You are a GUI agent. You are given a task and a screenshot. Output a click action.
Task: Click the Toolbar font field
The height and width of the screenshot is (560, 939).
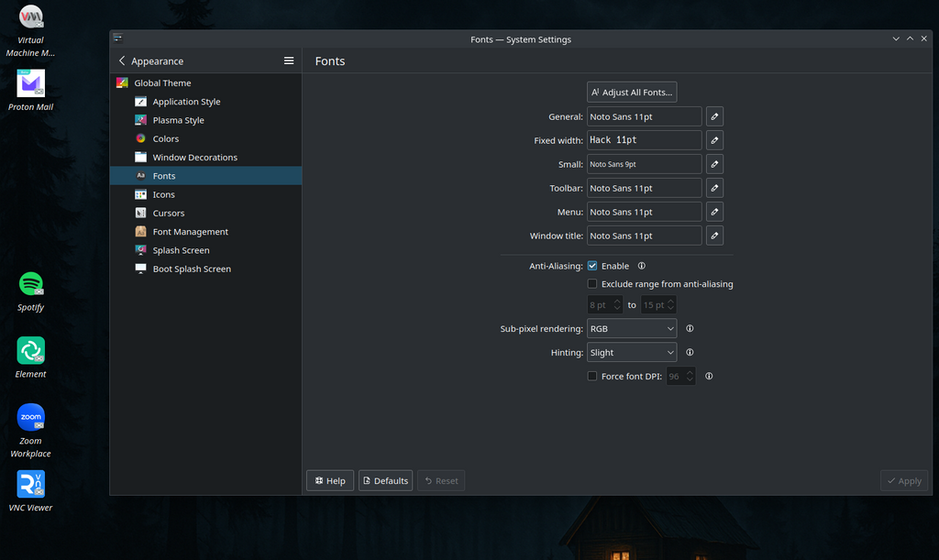tap(645, 188)
